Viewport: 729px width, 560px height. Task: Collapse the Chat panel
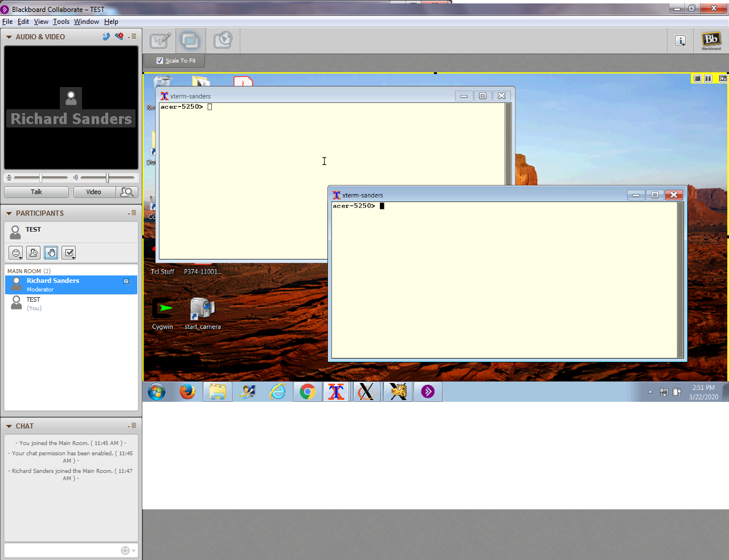pos(9,426)
